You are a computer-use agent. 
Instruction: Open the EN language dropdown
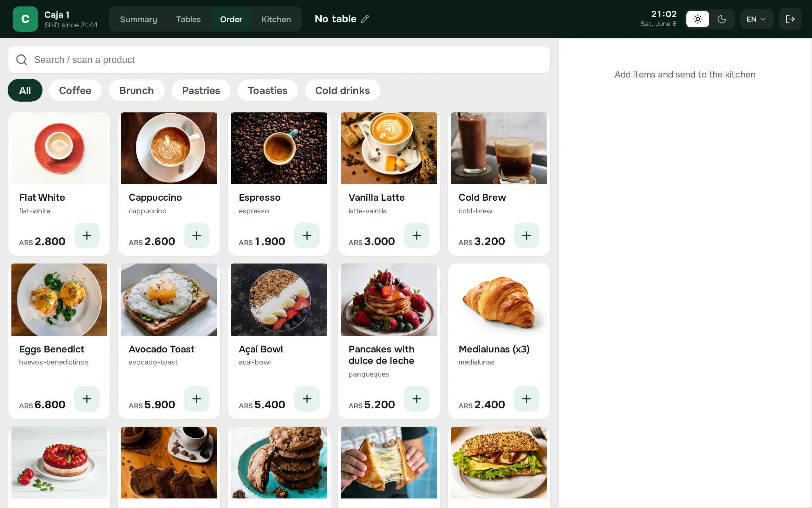tap(756, 19)
